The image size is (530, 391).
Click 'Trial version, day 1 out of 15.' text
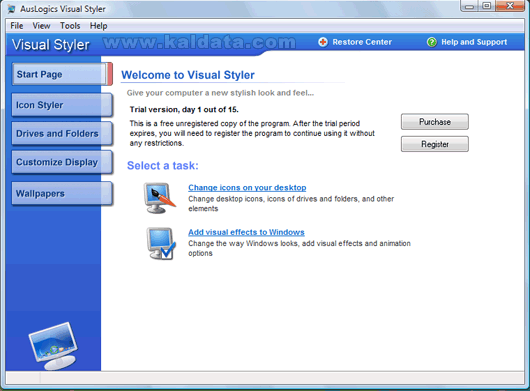point(184,109)
